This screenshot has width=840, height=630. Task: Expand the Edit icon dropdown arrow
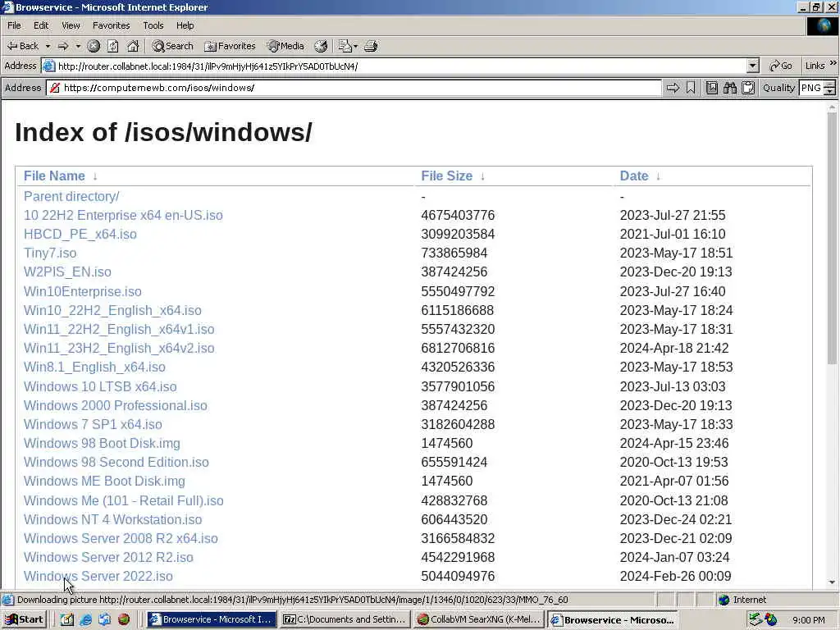pos(356,46)
